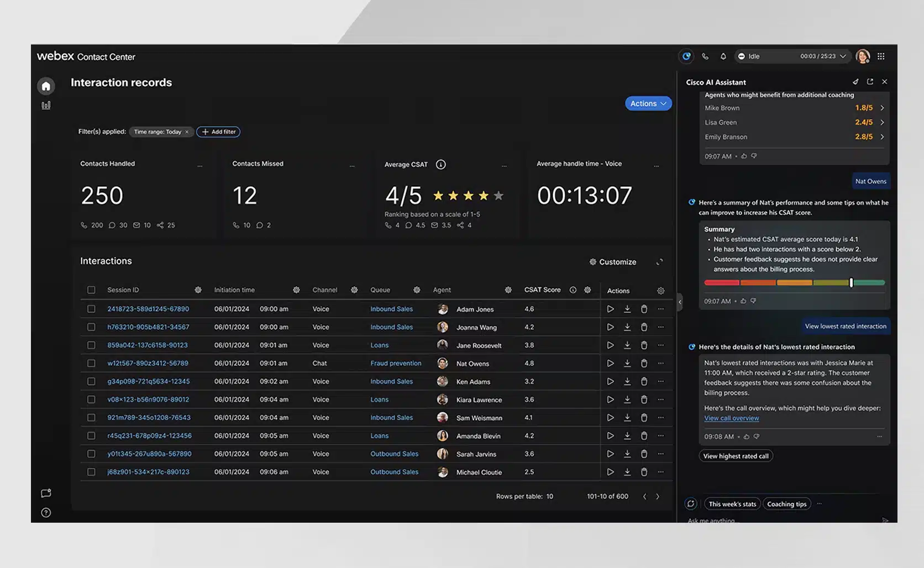This screenshot has width=924, height=568.
Task: Check the row for Jane Roosevelt
Action: (x=91, y=345)
